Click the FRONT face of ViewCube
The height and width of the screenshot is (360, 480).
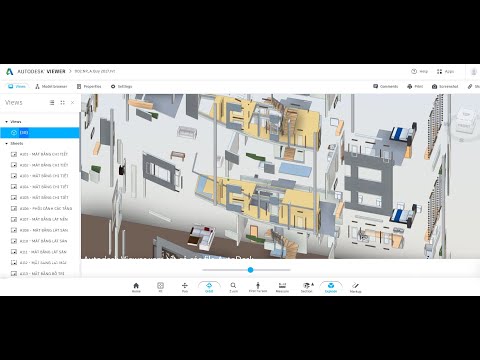463,126
